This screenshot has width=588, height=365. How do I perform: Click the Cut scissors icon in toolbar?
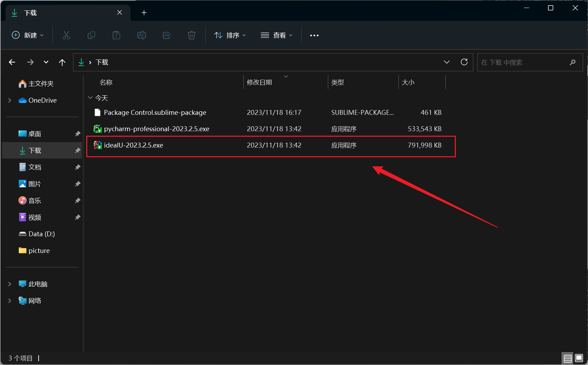[x=66, y=35]
